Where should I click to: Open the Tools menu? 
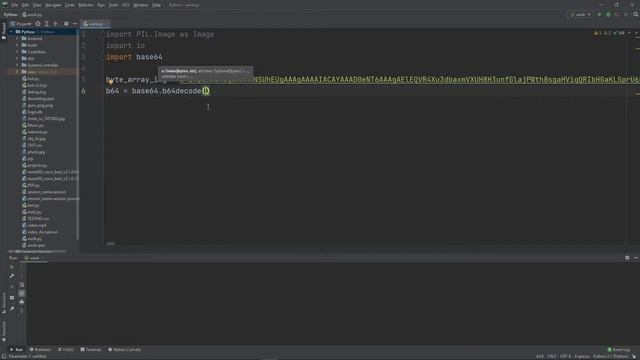coord(113,5)
